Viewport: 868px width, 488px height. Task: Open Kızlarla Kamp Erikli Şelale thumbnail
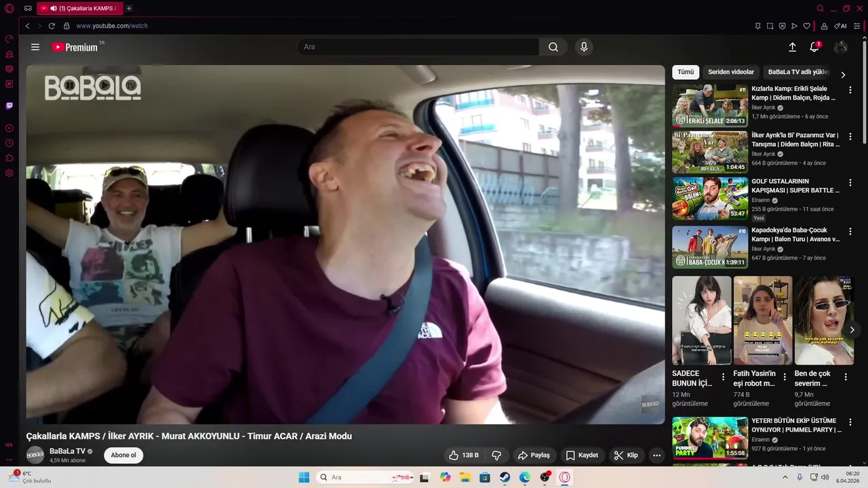[x=710, y=106]
